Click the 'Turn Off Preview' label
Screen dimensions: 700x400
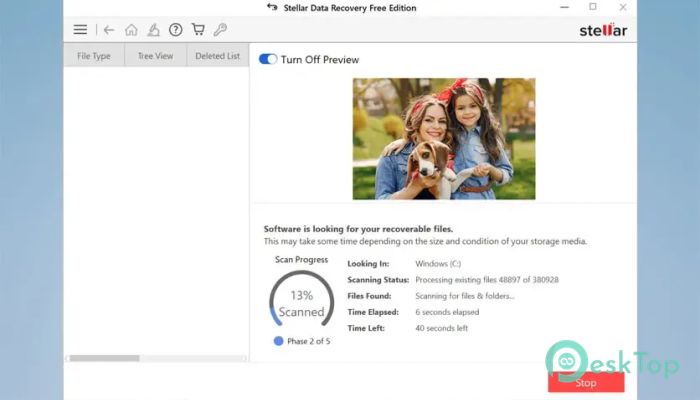point(320,60)
